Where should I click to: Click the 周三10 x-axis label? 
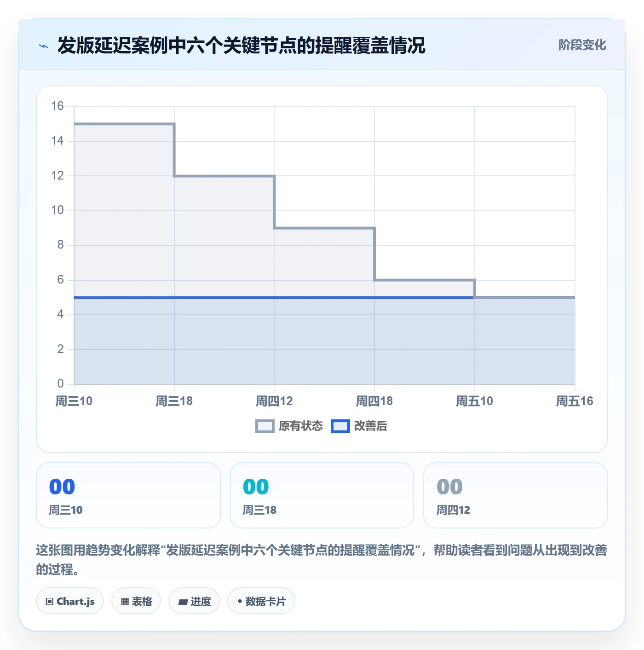tap(74, 401)
